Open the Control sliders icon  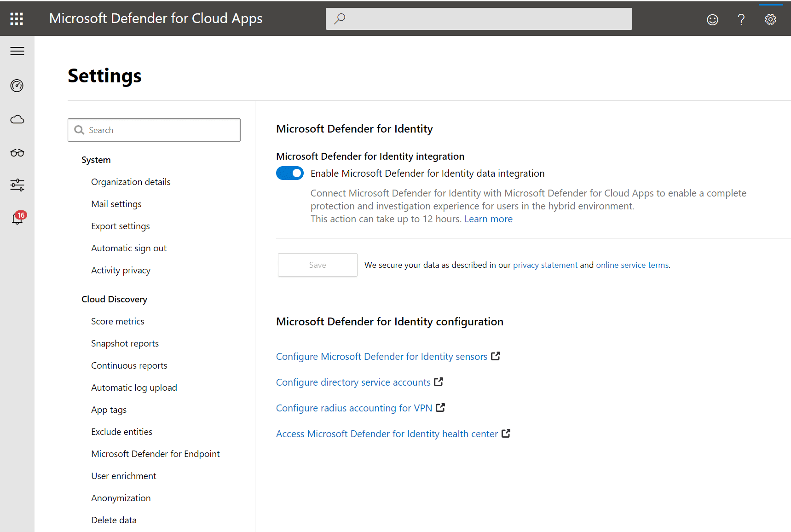pos(17,185)
